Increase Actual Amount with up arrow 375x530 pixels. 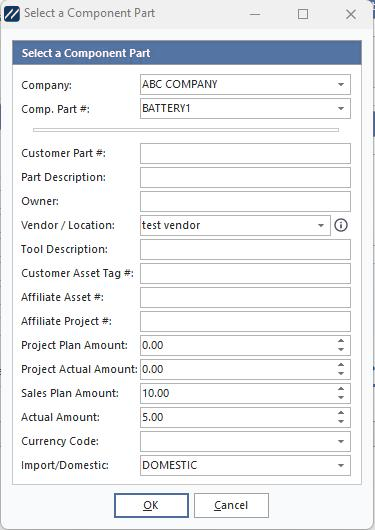coord(341,413)
